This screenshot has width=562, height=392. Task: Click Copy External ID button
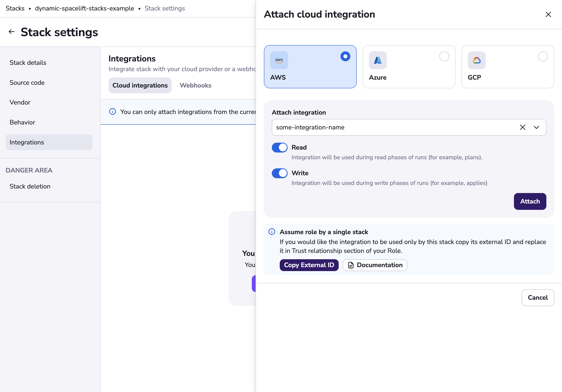(309, 265)
